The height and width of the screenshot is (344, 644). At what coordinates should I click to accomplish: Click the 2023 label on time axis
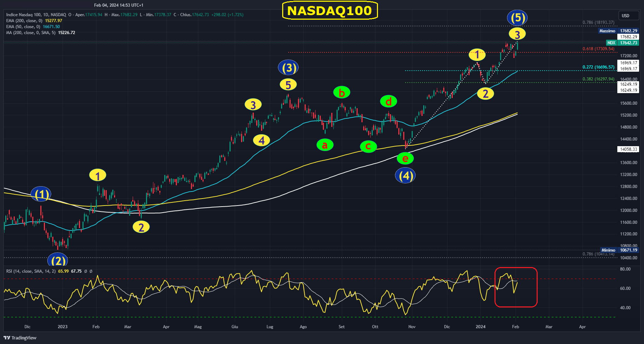(62, 327)
